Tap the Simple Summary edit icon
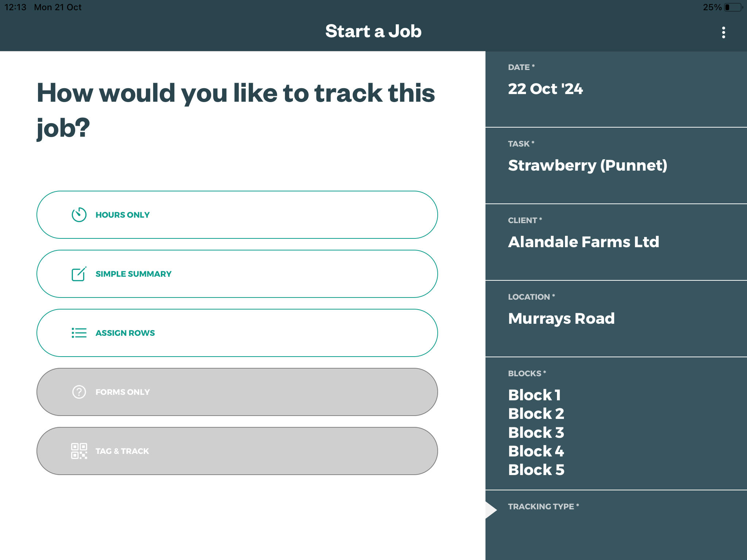The image size is (747, 560). (x=79, y=274)
